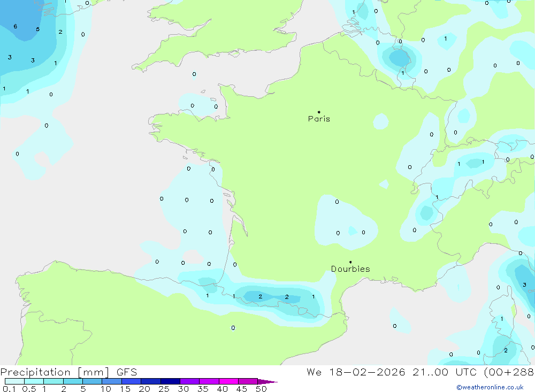Viewport: 535px width, 392px height.
Task: Click the 21..00 UTC time text
Action: pyautogui.click(x=445, y=372)
